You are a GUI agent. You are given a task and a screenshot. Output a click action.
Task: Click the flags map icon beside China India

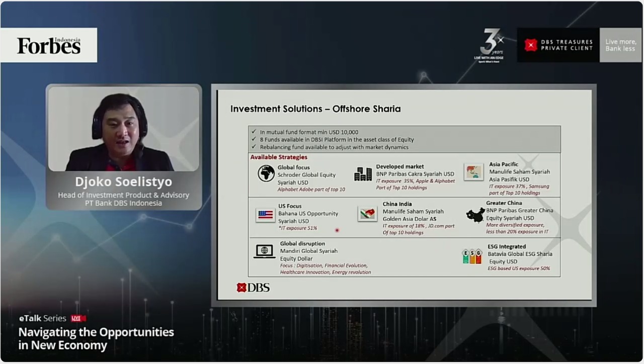pos(367,214)
